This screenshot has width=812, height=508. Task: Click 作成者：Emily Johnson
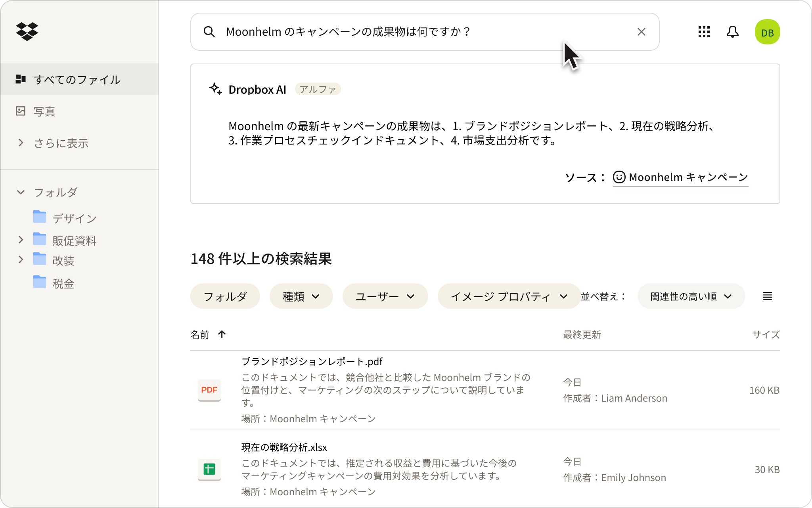pyautogui.click(x=615, y=477)
